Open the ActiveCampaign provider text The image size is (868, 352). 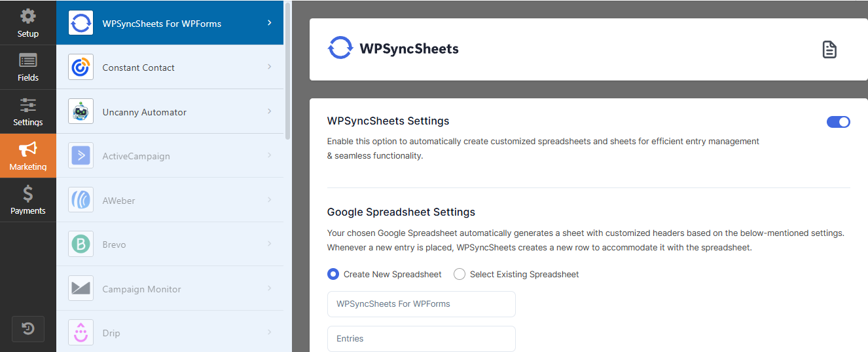pos(136,156)
